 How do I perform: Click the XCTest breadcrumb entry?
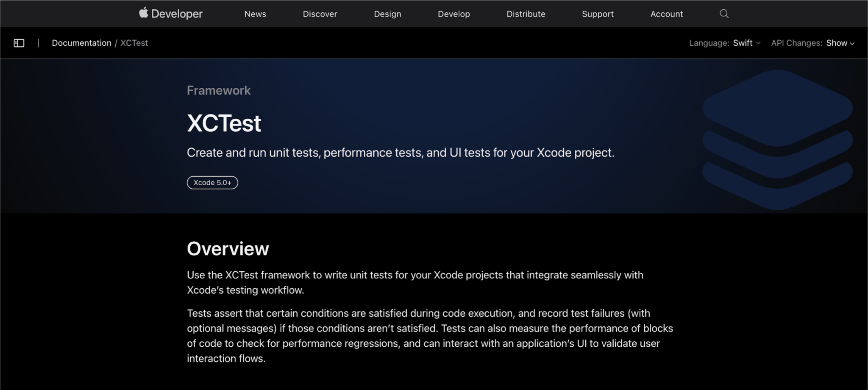(134, 43)
